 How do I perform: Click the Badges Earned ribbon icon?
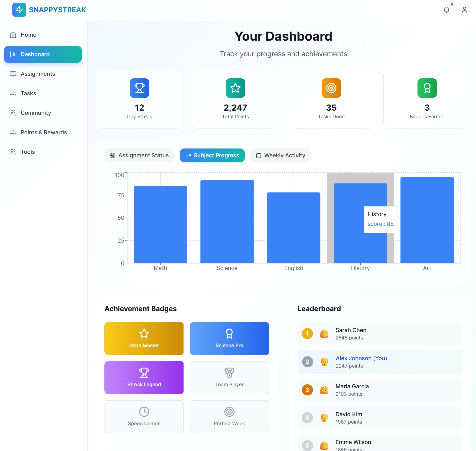click(427, 88)
